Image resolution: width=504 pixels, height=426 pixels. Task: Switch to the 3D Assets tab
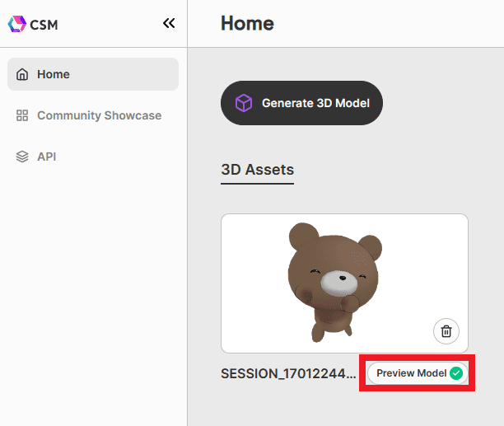coord(257,171)
